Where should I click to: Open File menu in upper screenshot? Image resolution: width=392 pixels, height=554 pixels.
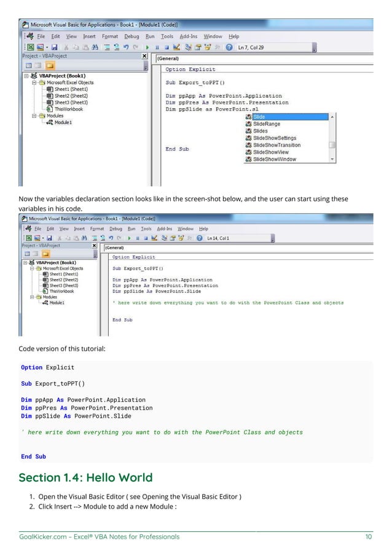pyautogui.click(x=41, y=36)
